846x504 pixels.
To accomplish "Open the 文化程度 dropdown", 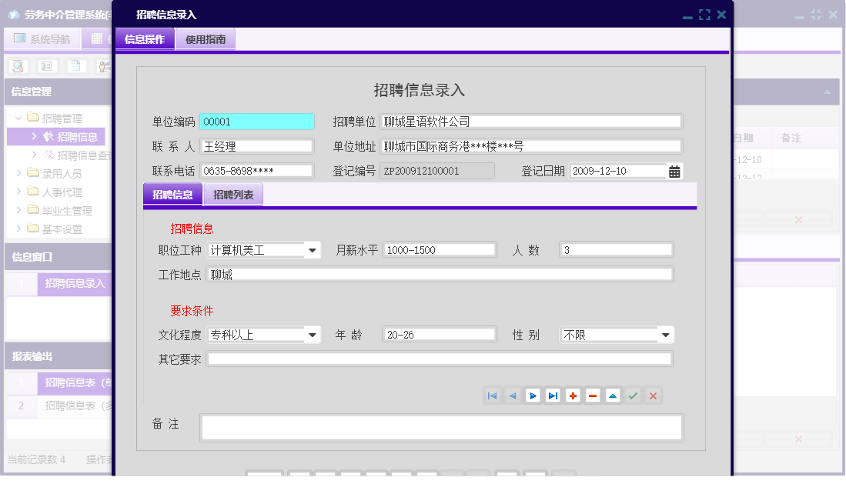I will pos(313,335).
